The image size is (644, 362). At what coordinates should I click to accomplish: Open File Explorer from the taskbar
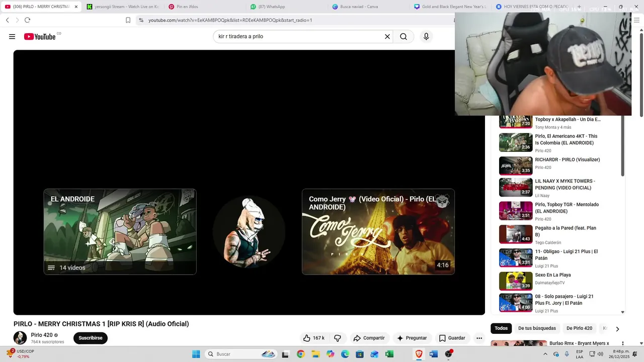coord(315,354)
